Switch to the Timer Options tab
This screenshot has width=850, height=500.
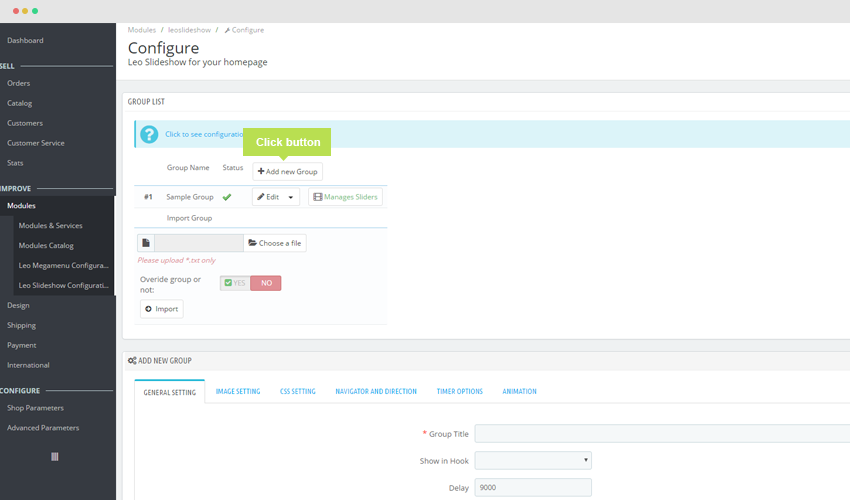pos(460,392)
